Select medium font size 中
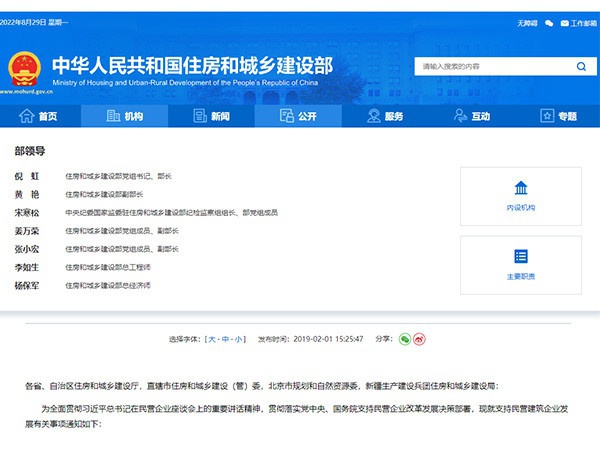Viewport: 600px width, 450px height. point(225,339)
